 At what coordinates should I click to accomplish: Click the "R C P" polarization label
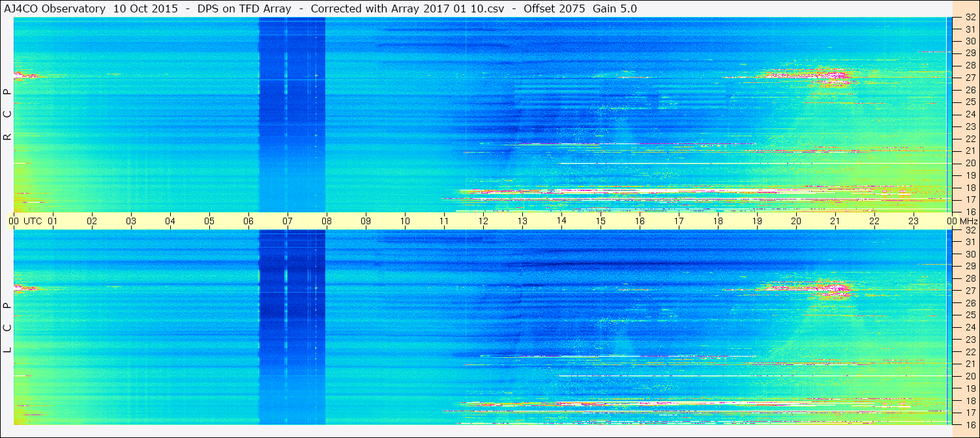tap(8, 115)
